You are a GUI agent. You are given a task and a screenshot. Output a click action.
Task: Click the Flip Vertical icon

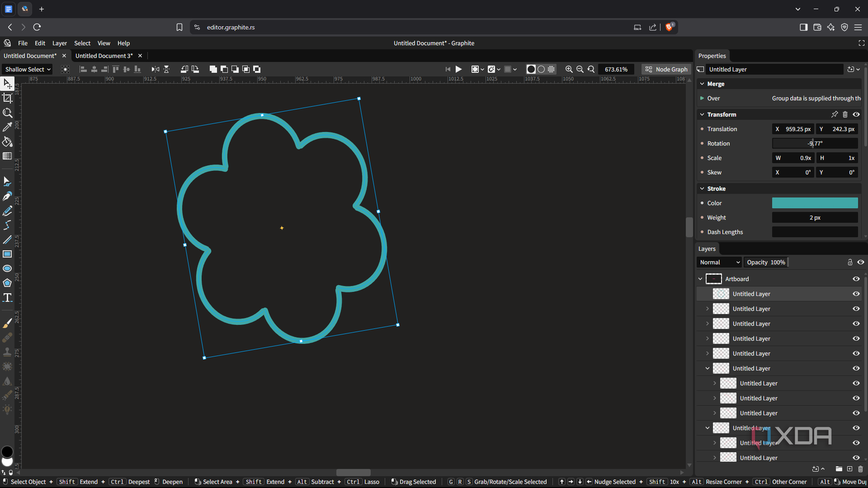(166, 69)
